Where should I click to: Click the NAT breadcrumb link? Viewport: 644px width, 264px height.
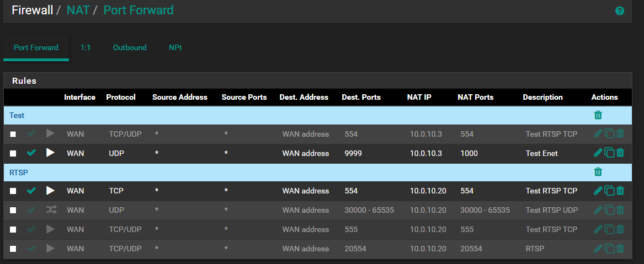(x=78, y=10)
